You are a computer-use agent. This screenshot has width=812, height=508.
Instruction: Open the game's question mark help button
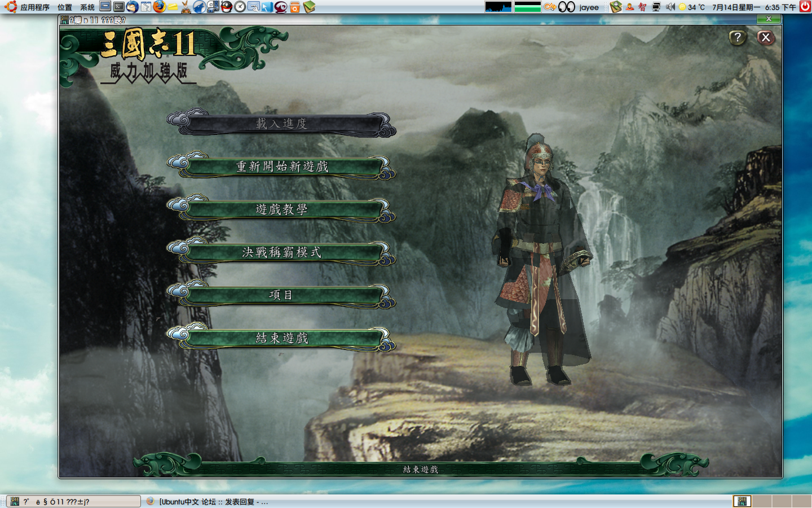[738, 38]
